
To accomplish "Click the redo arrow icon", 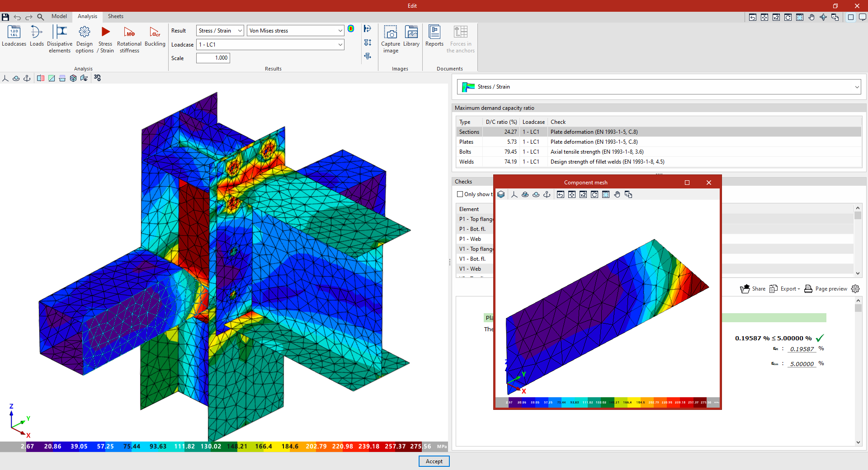I will (x=29, y=17).
